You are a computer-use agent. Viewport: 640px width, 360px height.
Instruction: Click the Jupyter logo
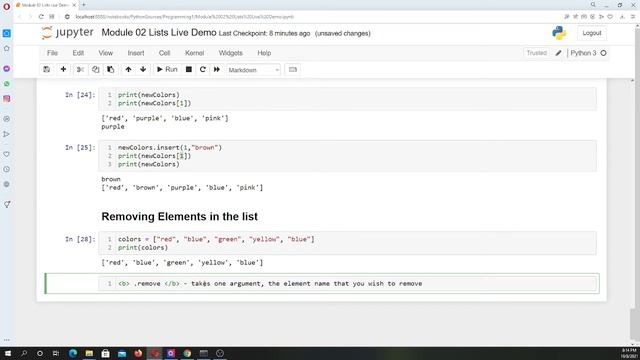click(67, 33)
